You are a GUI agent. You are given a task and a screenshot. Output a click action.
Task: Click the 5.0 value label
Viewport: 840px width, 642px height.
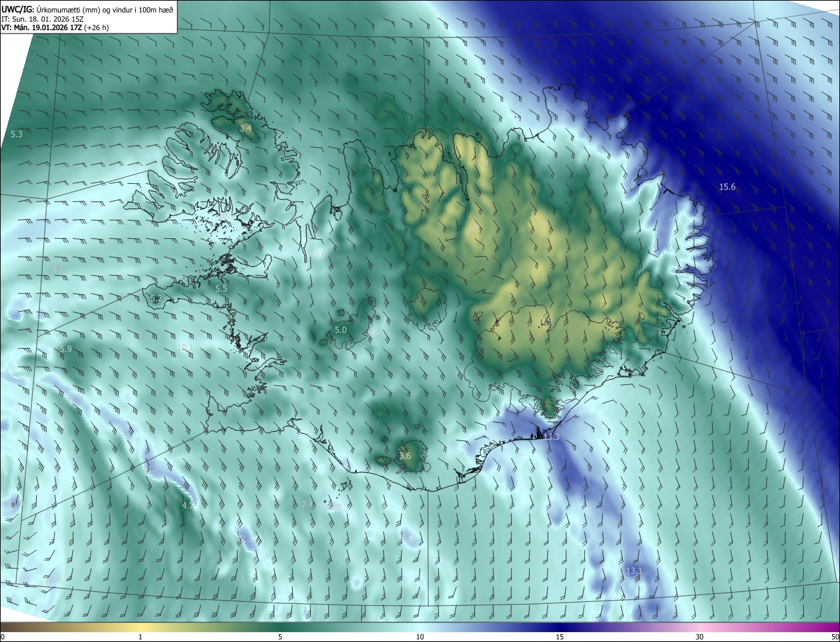pyautogui.click(x=341, y=330)
